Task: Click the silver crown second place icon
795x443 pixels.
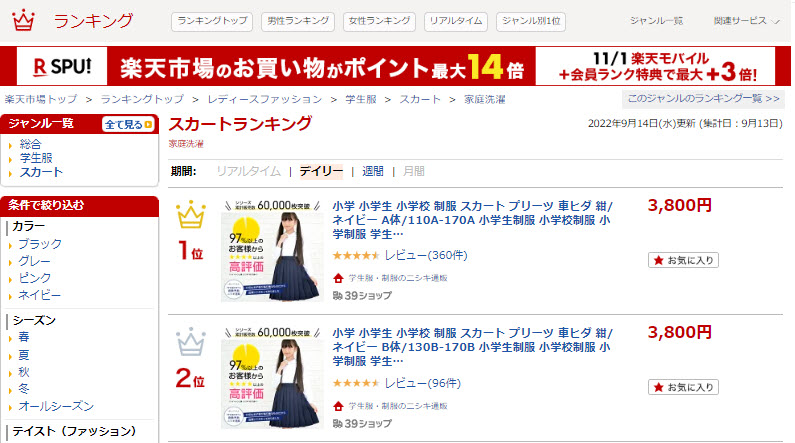Action: [x=191, y=342]
